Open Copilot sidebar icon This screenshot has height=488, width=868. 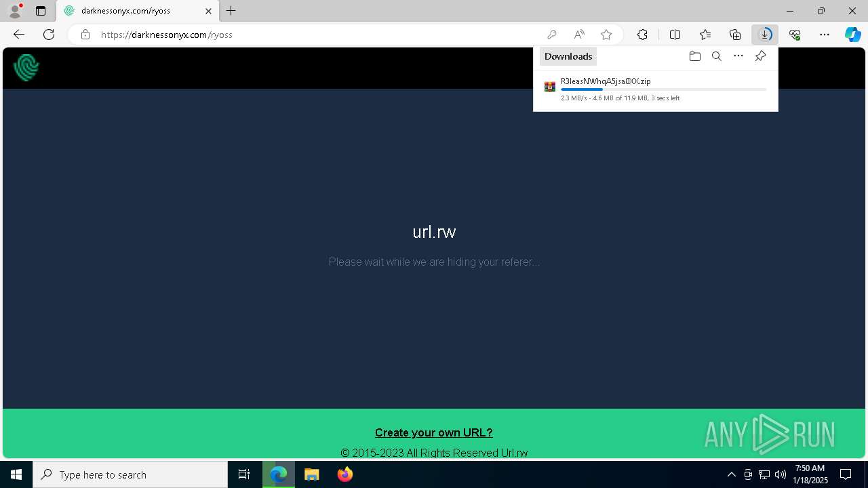852,35
